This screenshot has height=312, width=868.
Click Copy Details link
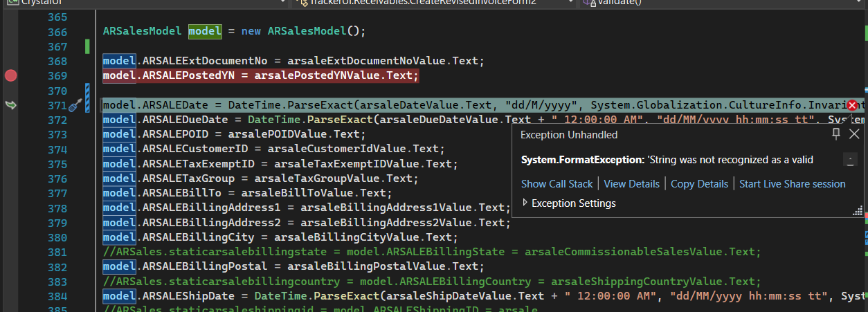pos(699,184)
